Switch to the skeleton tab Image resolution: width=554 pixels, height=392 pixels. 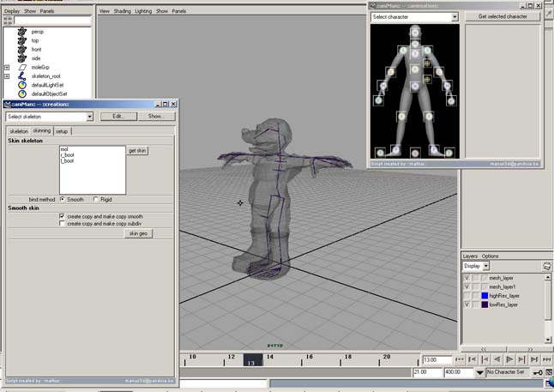(x=19, y=131)
